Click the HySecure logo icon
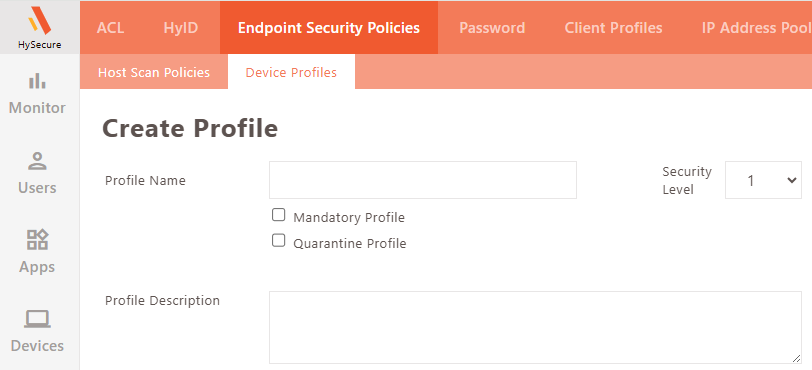812x370 pixels. [x=39, y=21]
